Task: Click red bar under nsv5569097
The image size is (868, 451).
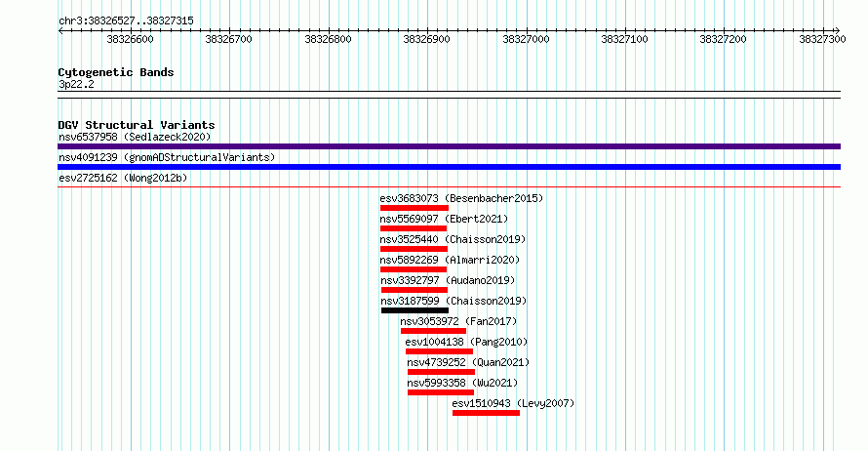Action: click(414, 228)
